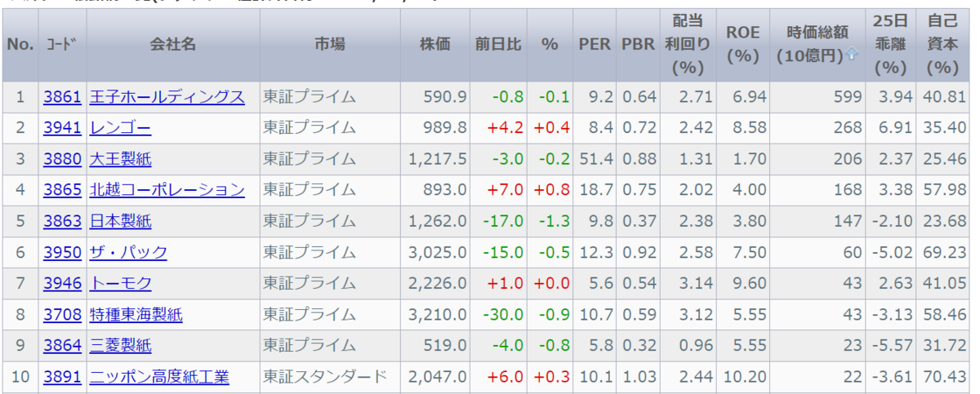This screenshot has height=394, width=980.
Task: Click stock code 3864
Action: coord(62,345)
